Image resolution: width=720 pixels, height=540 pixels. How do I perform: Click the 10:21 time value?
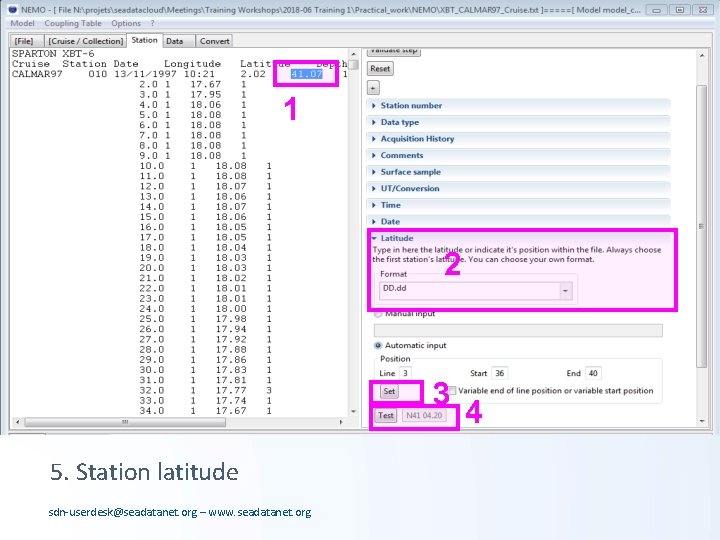[x=199, y=74]
